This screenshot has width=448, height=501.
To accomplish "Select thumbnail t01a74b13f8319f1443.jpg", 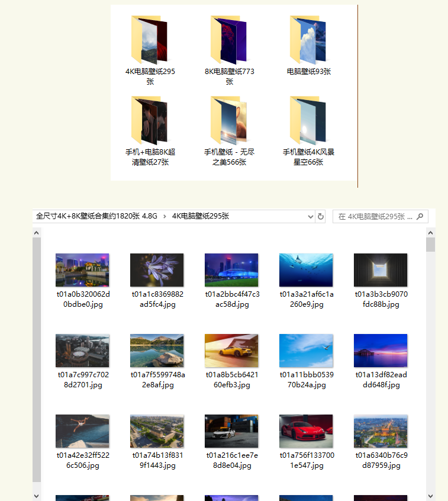I will (x=157, y=431).
